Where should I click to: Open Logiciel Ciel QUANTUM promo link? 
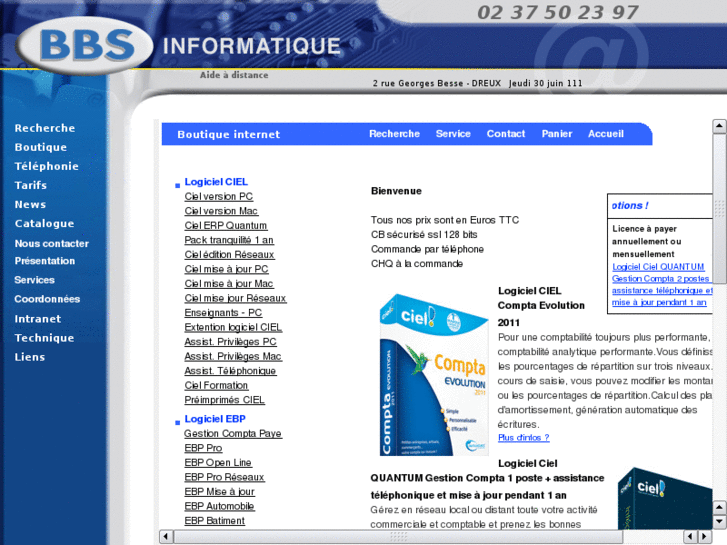658,267
